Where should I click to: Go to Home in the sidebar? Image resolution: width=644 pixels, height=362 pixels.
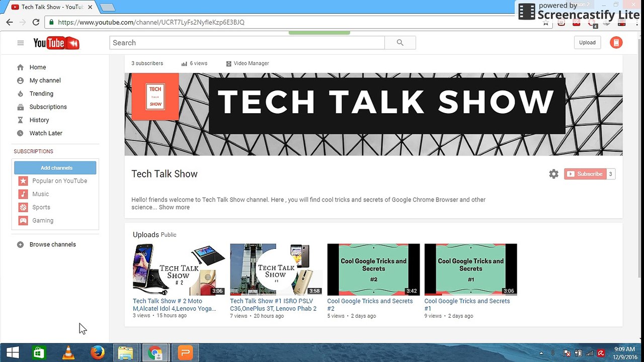38,67
